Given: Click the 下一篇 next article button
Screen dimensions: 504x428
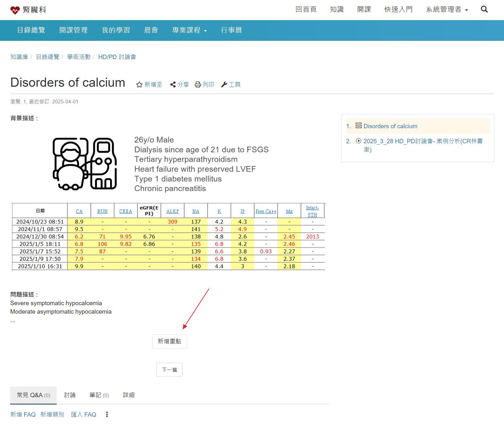Looking at the screenshot, I should 169,370.
